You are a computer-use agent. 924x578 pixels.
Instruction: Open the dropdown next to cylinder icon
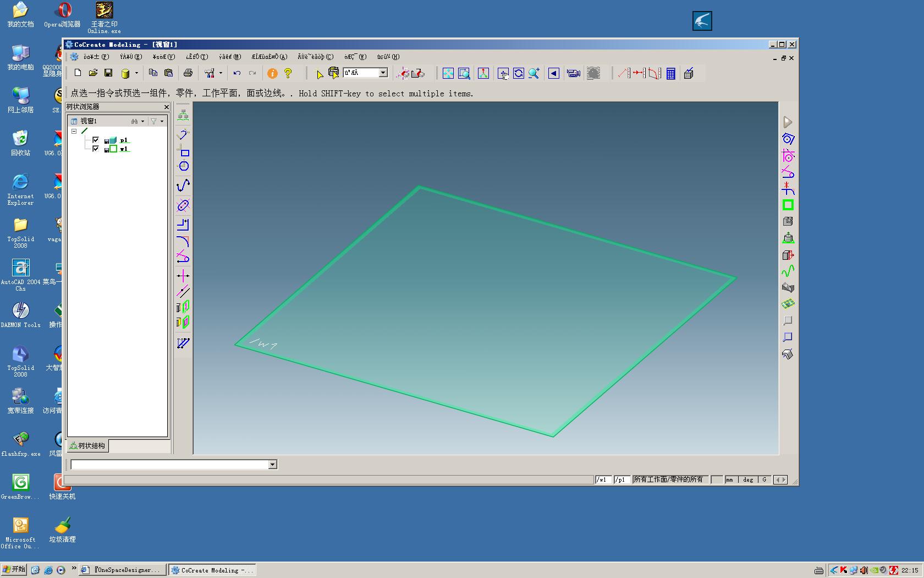[136, 73]
